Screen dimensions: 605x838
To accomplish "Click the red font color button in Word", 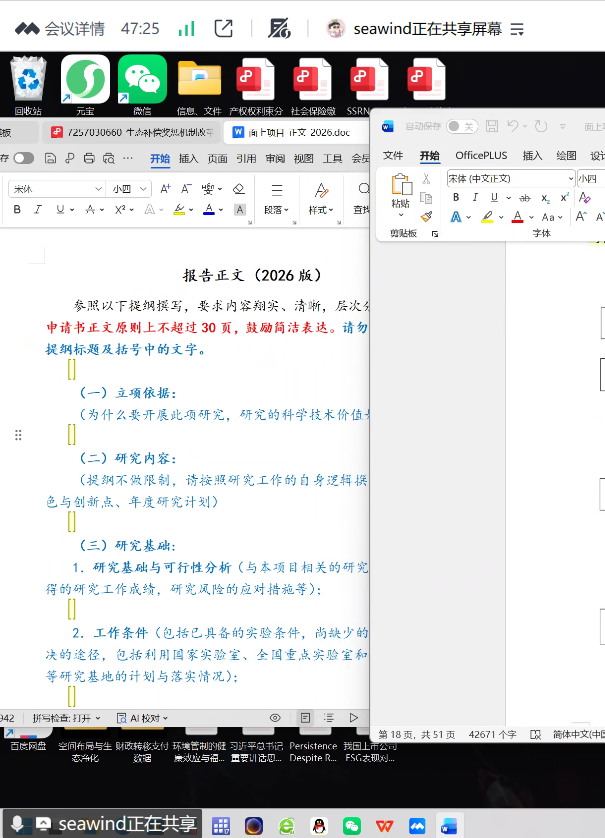I will (517, 217).
